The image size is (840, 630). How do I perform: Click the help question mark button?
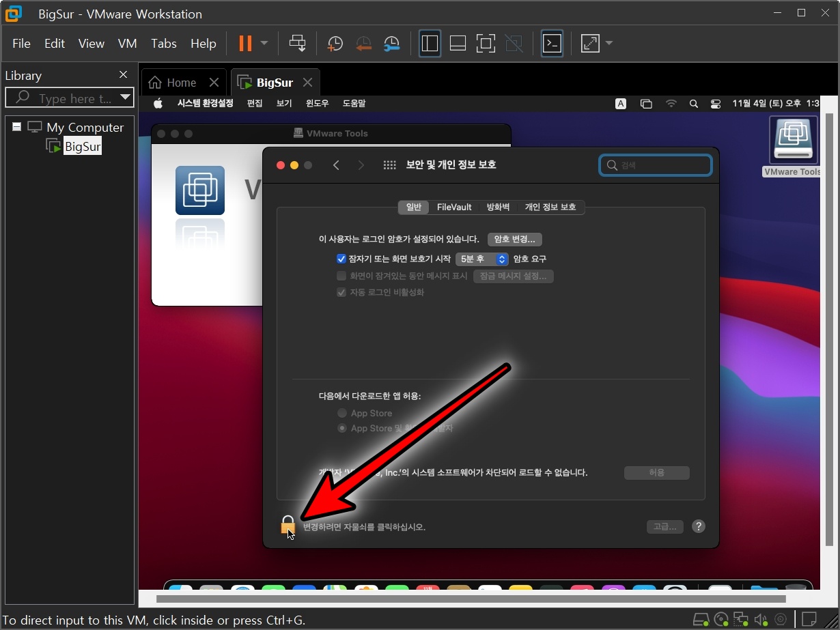coord(698,527)
